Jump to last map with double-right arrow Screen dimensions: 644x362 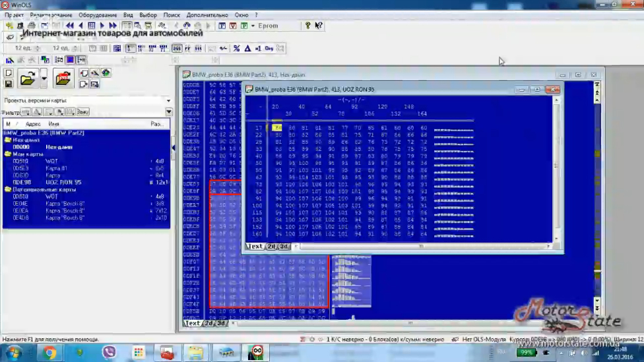click(x=113, y=26)
